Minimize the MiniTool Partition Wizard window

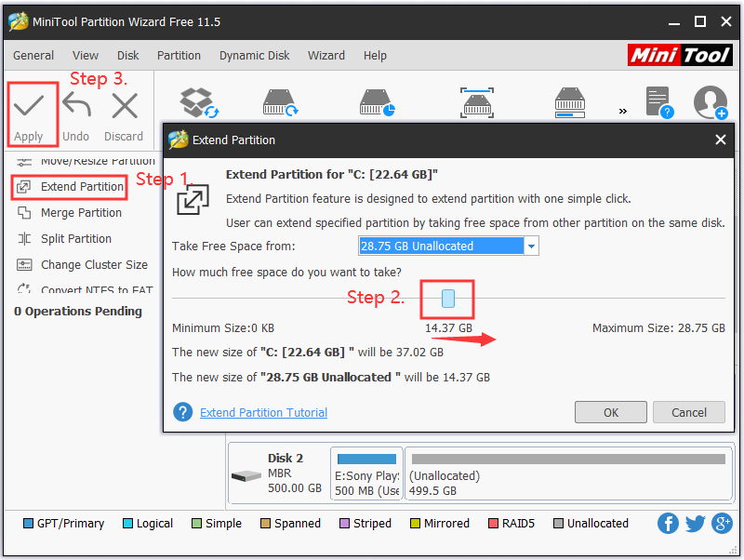674,22
